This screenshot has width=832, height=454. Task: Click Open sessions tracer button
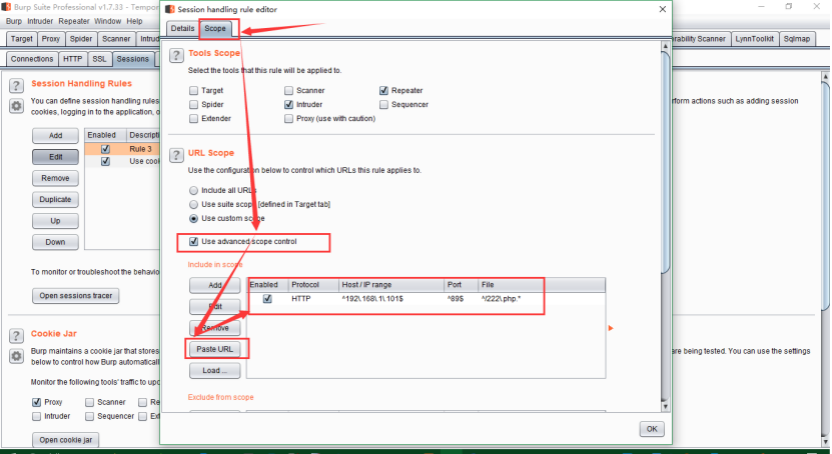pyautogui.click(x=76, y=295)
